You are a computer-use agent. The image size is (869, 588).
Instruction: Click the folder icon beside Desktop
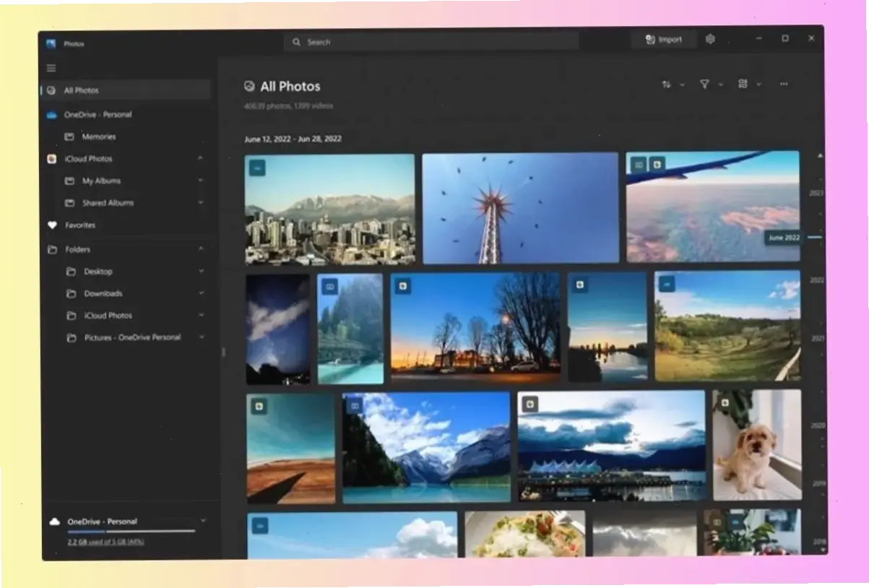(71, 272)
